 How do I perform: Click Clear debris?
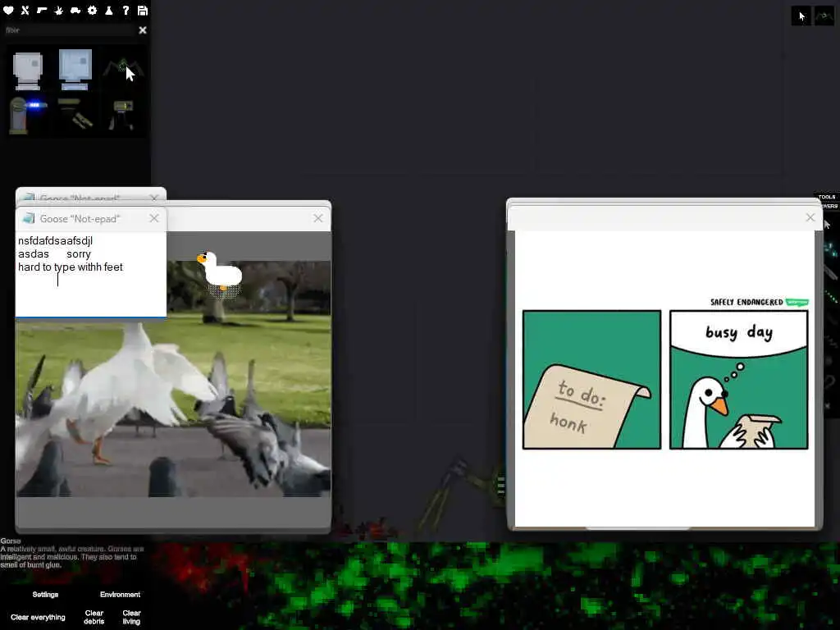(x=94, y=617)
